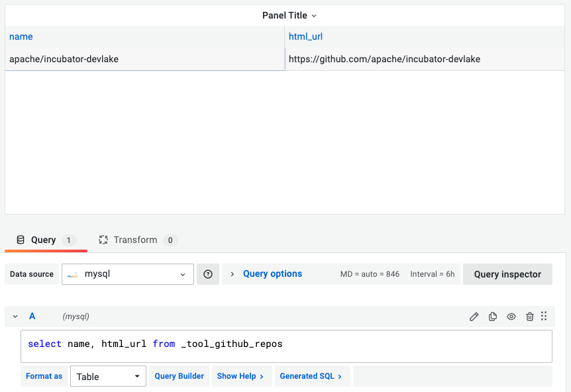Click the MD = auto = 846 text

[x=370, y=274]
